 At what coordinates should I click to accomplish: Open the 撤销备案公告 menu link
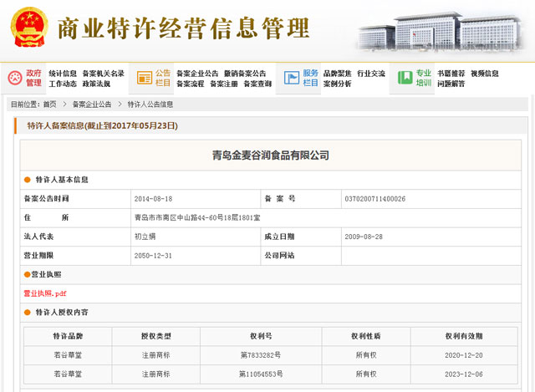(245, 74)
